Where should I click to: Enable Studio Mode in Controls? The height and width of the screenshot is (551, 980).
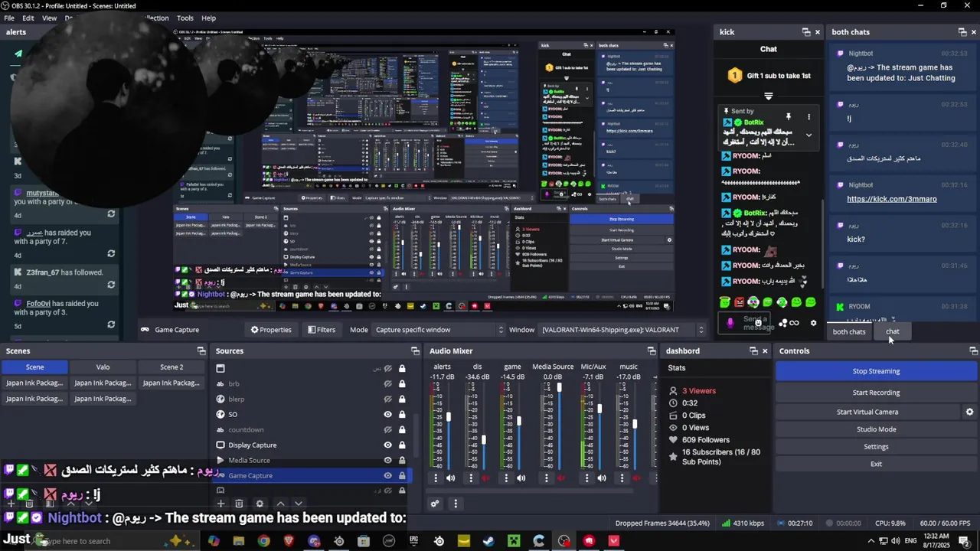(876, 429)
